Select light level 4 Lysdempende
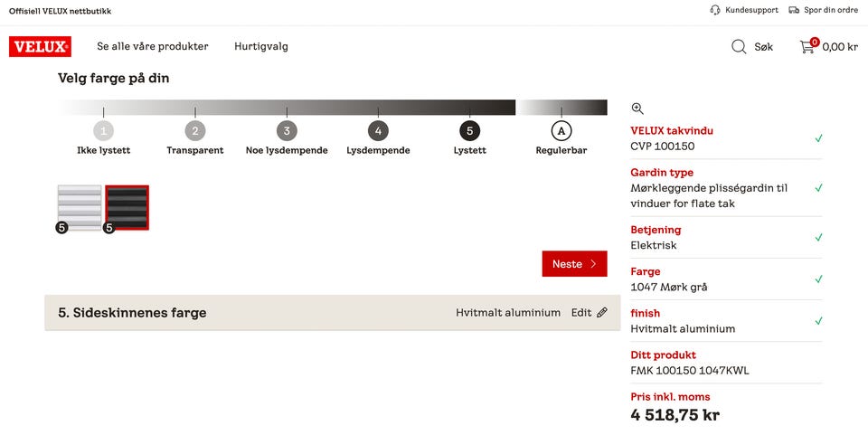The width and height of the screenshot is (868, 435). coord(378,131)
